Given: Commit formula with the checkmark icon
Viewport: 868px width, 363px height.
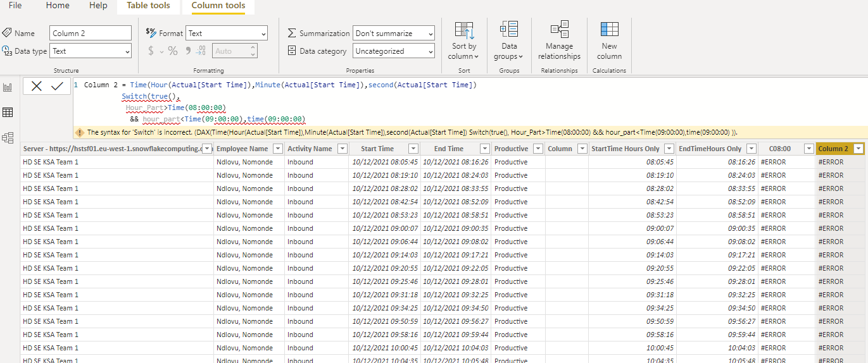Looking at the screenshot, I should (x=57, y=87).
